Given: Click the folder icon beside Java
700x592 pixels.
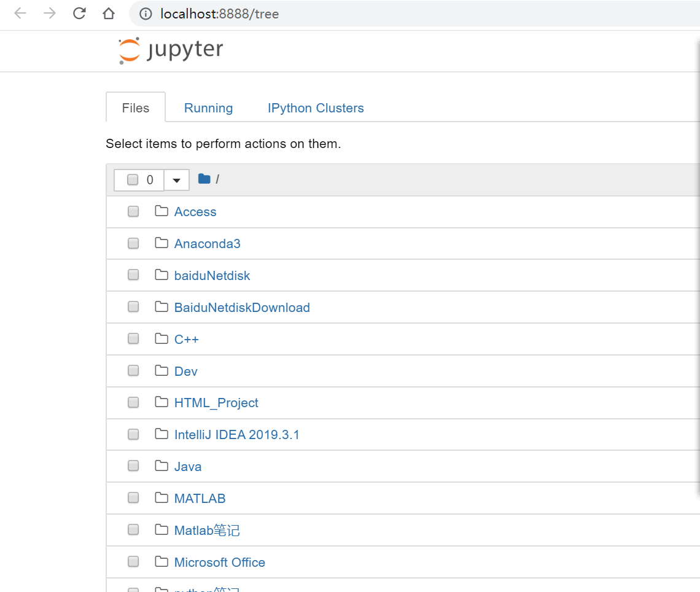Looking at the screenshot, I should point(161,465).
